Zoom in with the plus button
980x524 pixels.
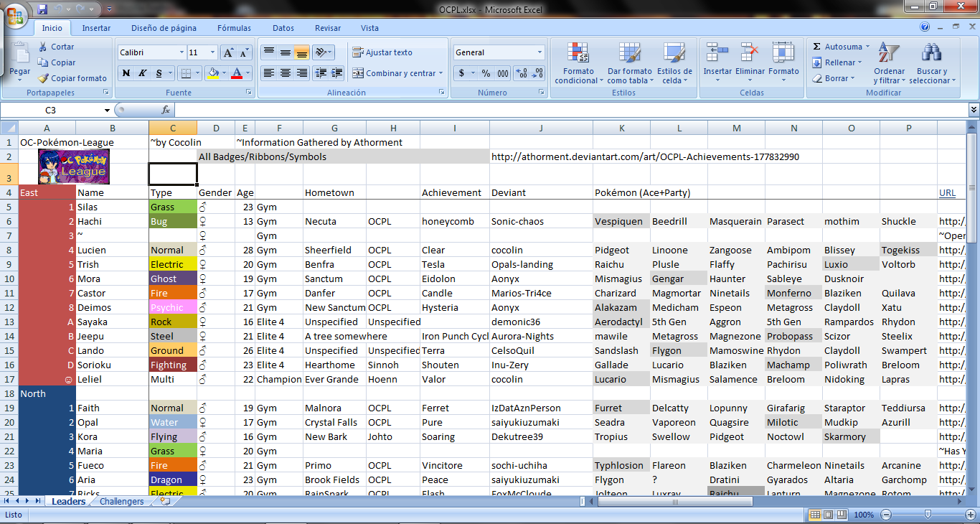pyautogui.click(x=971, y=515)
